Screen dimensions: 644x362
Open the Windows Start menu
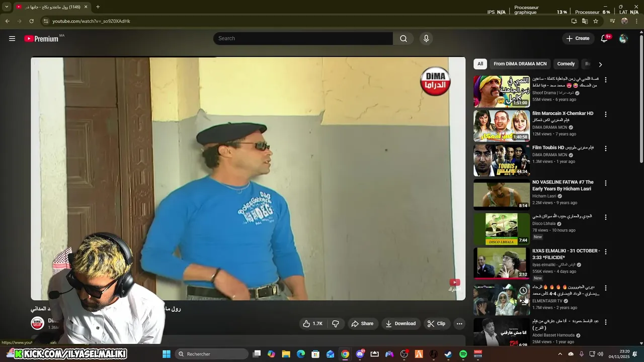pos(167,354)
